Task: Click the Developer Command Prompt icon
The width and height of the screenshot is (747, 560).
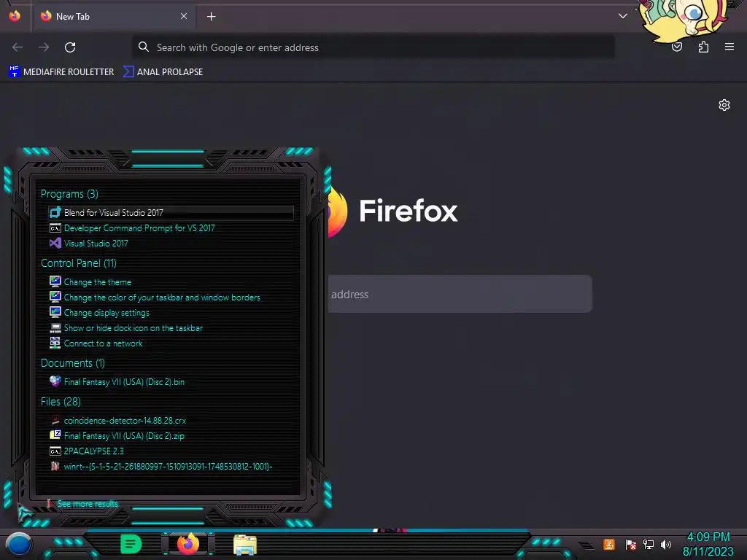Action: [55, 228]
